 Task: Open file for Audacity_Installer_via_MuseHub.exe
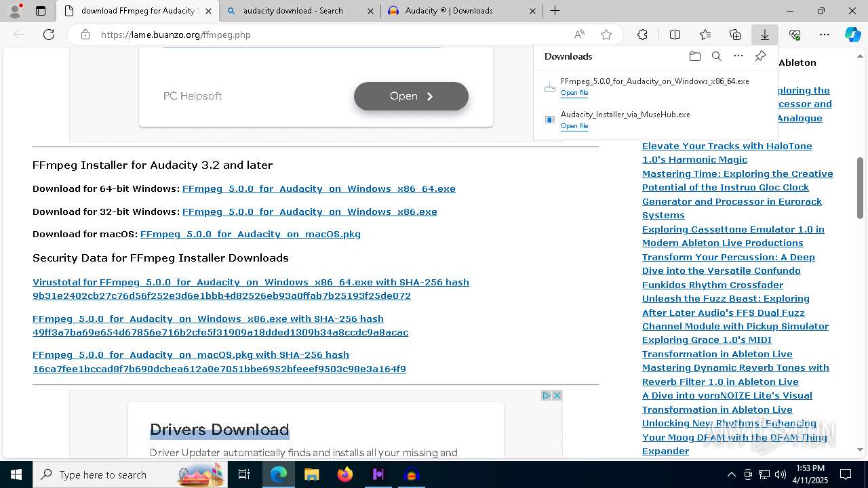tap(574, 126)
